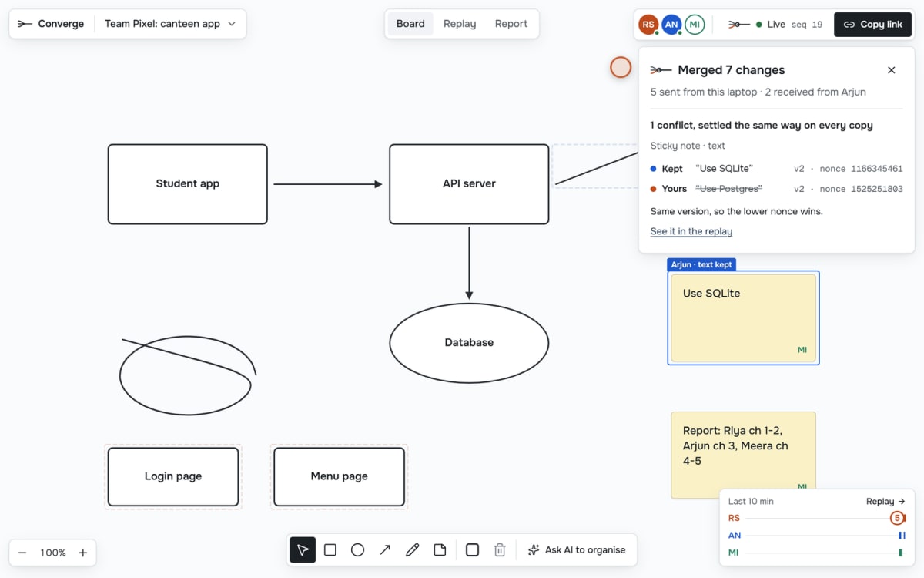The image size is (924, 578).
Task: Select the Database ellipse
Action: (469, 343)
